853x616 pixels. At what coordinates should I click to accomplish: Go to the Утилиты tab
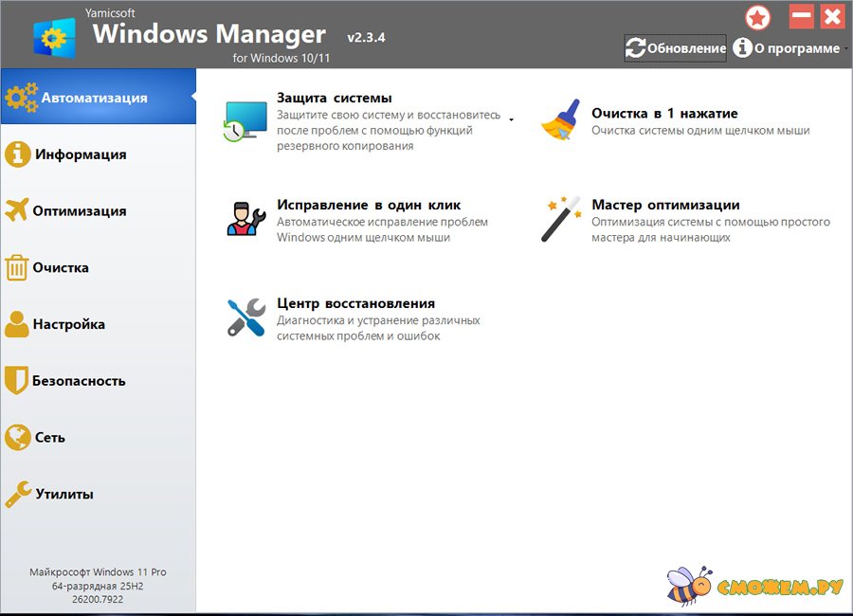tap(64, 495)
